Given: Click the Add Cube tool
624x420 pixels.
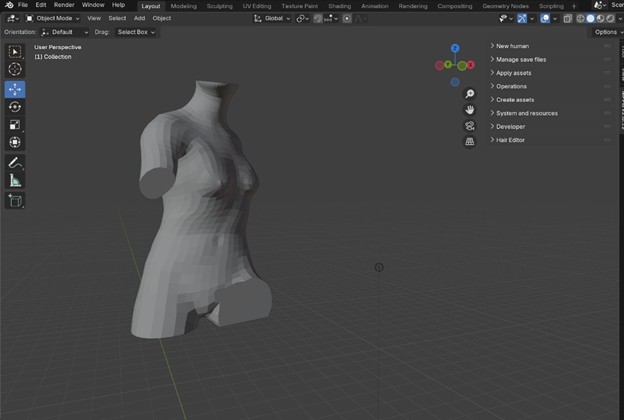Looking at the screenshot, I should [15, 200].
